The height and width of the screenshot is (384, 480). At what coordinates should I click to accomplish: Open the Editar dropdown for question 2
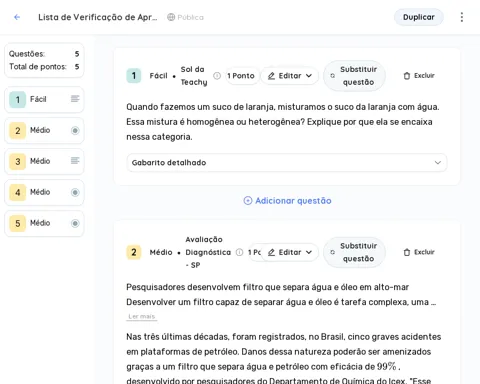(290, 252)
